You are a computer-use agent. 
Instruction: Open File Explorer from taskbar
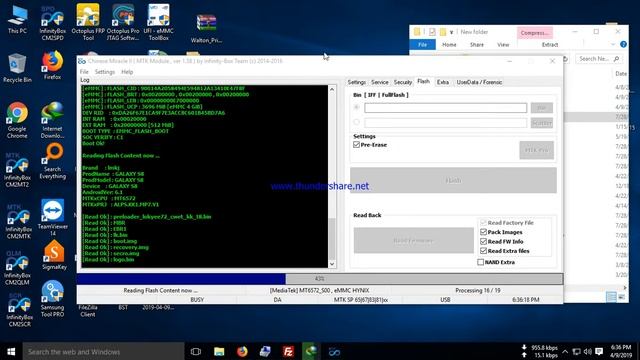pos(219,351)
